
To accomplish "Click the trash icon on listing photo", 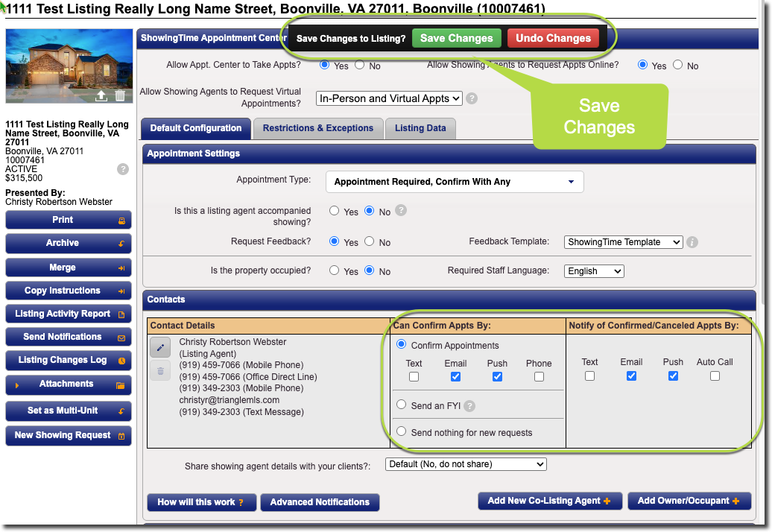I will coord(120,95).
